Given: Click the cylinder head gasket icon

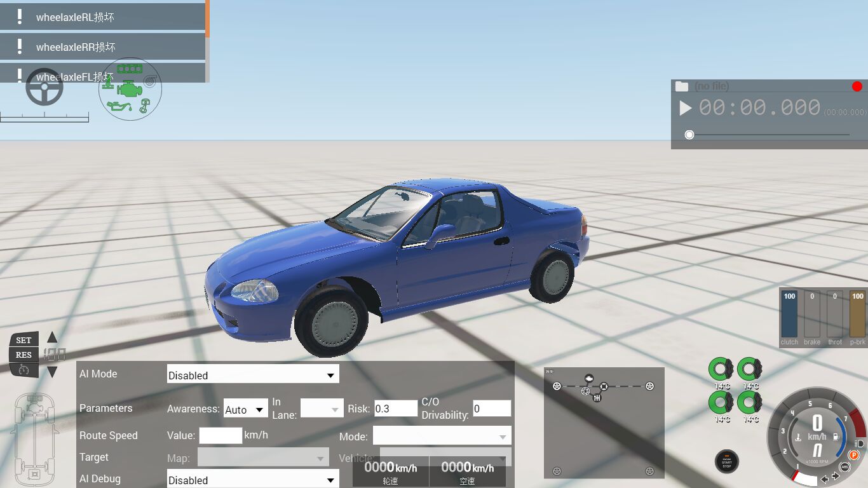Looking at the screenshot, I should [130, 69].
